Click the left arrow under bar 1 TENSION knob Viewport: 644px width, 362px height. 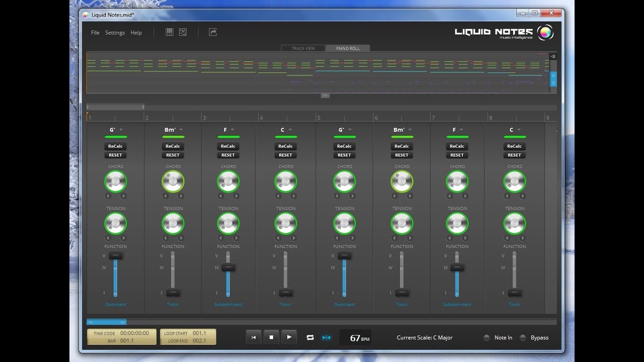pos(108,238)
